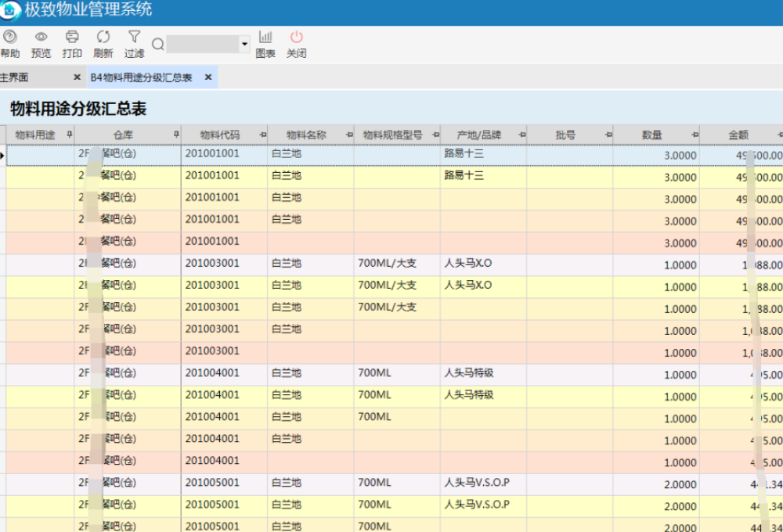Screen dimensions: 783x532
Task: Select first 201003001 material code cell
Action: click(x=212, y=263)
